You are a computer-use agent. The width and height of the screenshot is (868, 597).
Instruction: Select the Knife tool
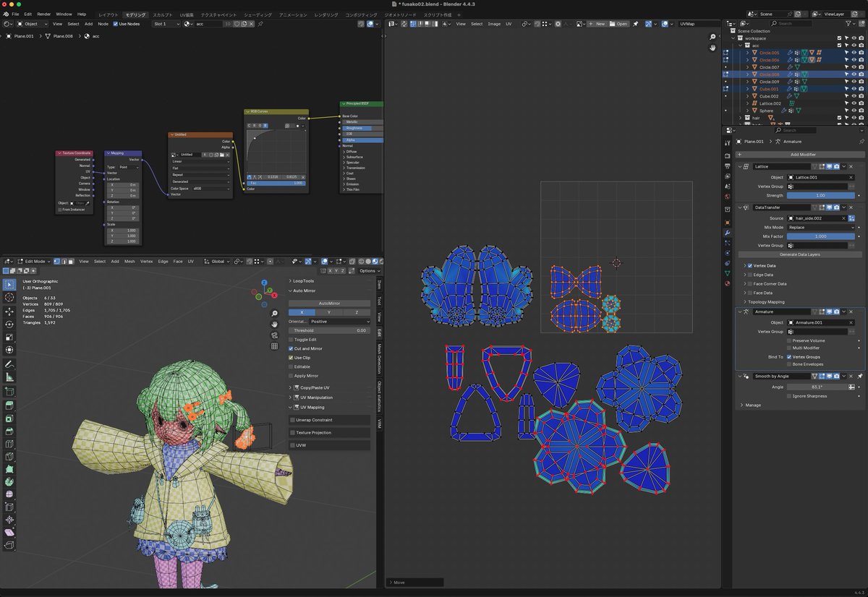click(9, 457)
